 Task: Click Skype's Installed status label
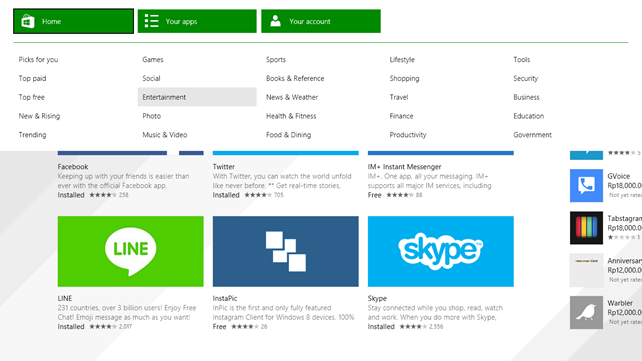click(381, 327)
